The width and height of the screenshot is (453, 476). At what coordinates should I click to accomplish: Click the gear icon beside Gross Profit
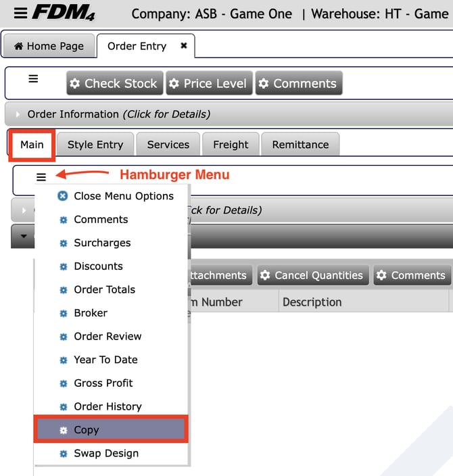pos(64,383)
